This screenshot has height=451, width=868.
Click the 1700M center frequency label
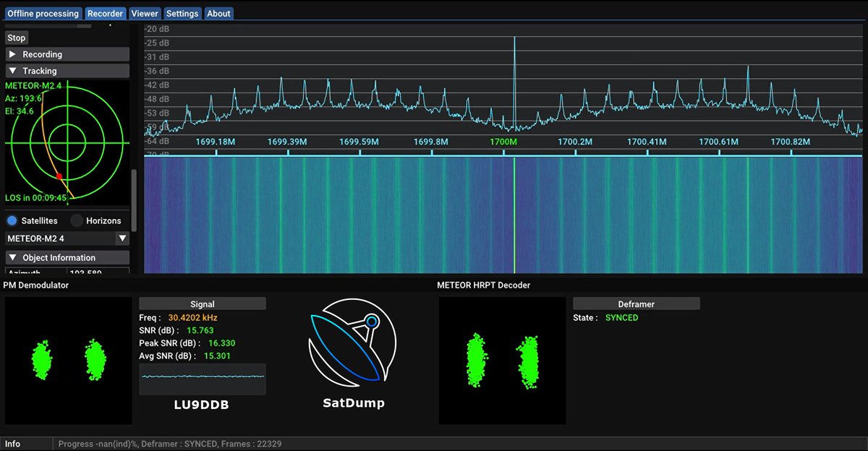[503, 142]
